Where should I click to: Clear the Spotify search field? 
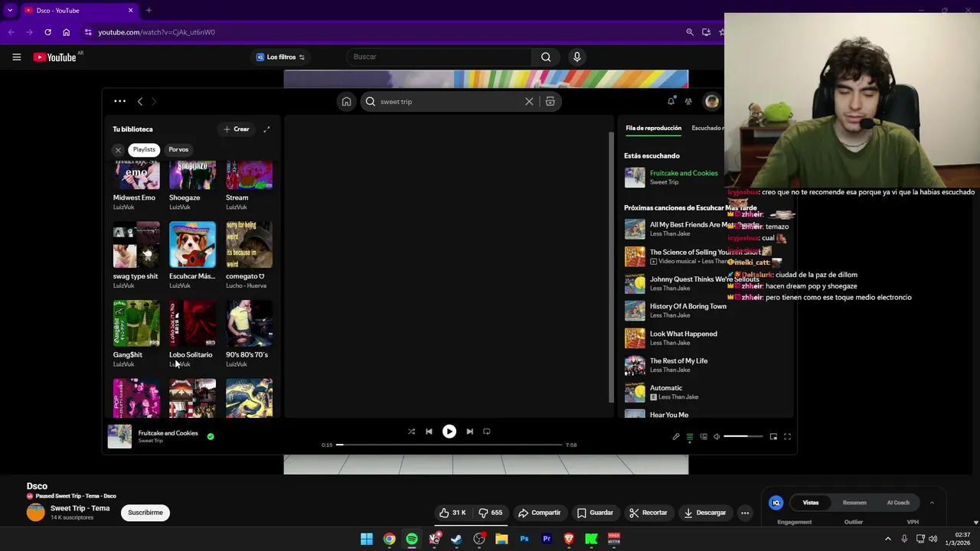[x=529, y=101]
